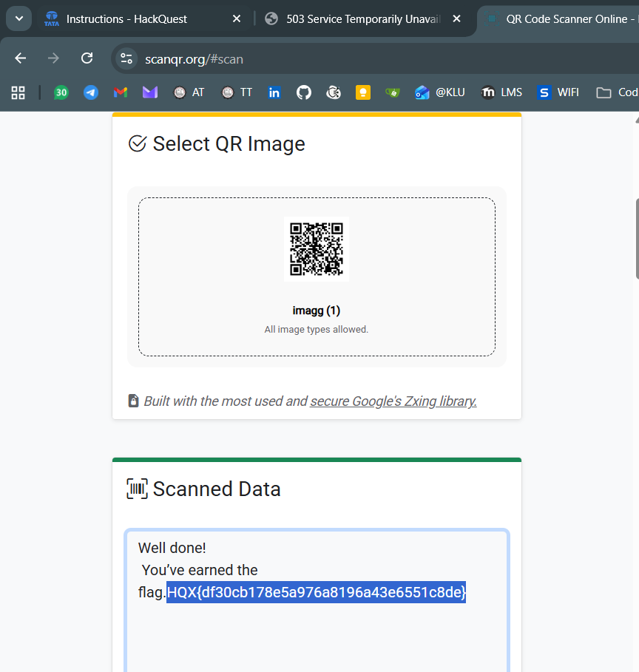Reload the current page
This screenshot has width=639, height=672.
87,58
